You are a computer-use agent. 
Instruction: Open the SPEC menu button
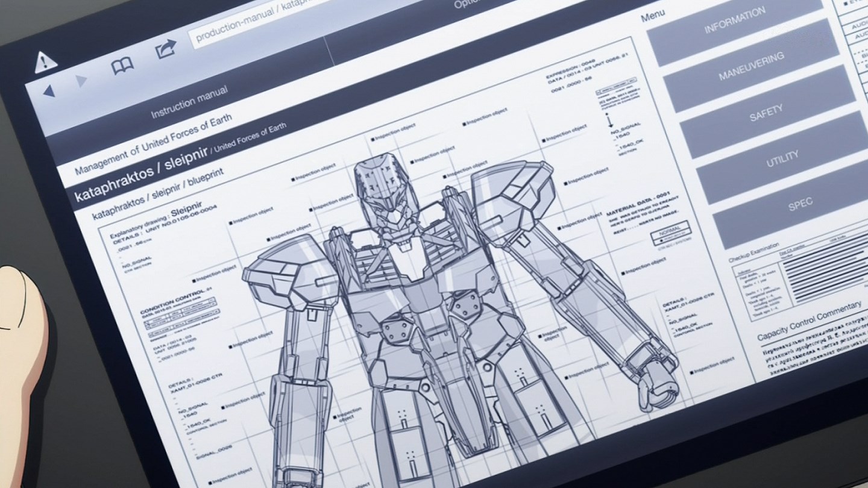click(x=800, y=204)
